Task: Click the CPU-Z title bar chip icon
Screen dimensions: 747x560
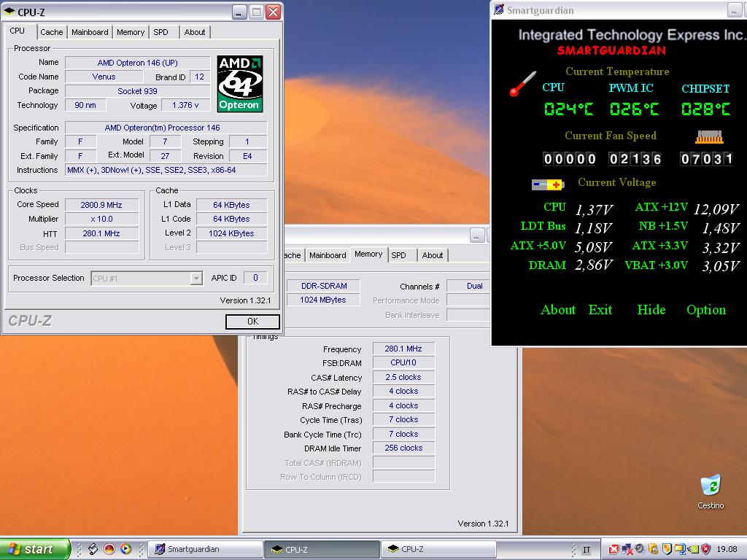Action: (x=9, y=12)
